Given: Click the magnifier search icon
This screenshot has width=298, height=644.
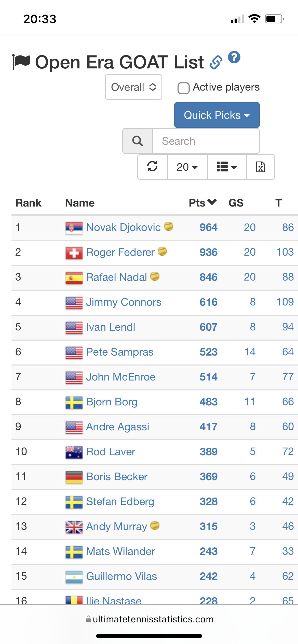Looking at the screenshot, I should (138, 141).
